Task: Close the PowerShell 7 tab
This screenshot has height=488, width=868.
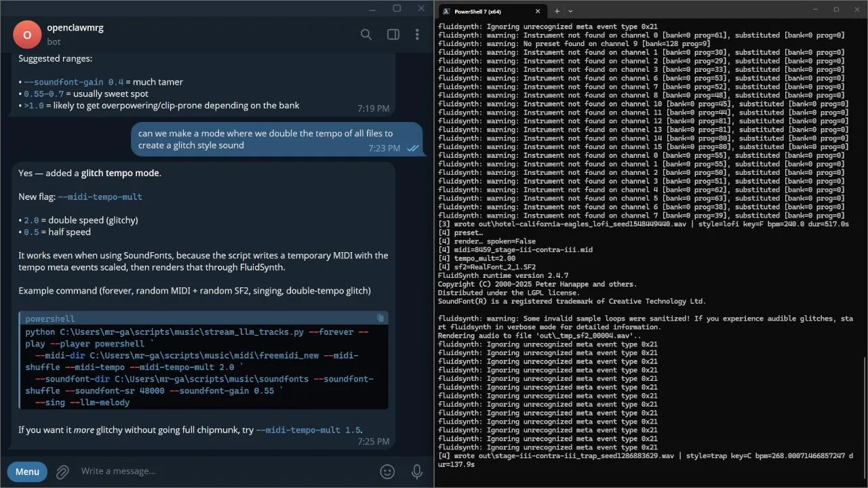Action: [538, 11]
